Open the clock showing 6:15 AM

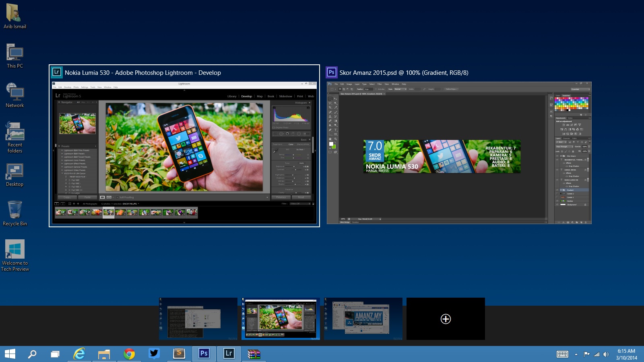(626, 354)
